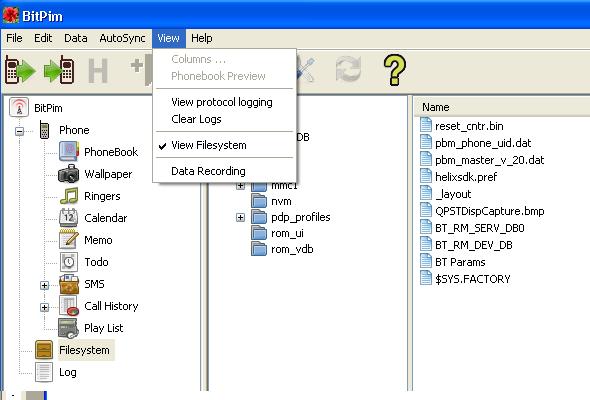
Task: Uncheck the View Filesystem menu option
Action: (225, 145)
